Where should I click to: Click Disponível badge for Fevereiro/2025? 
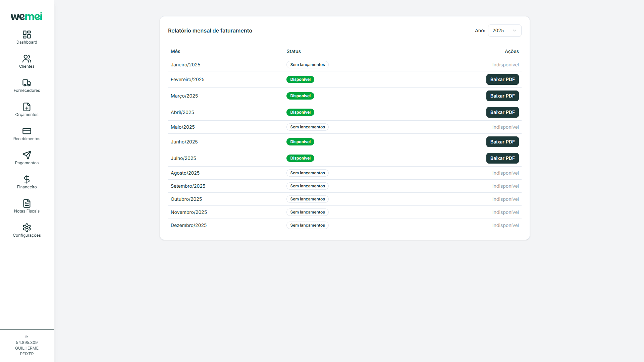point(300,79)
